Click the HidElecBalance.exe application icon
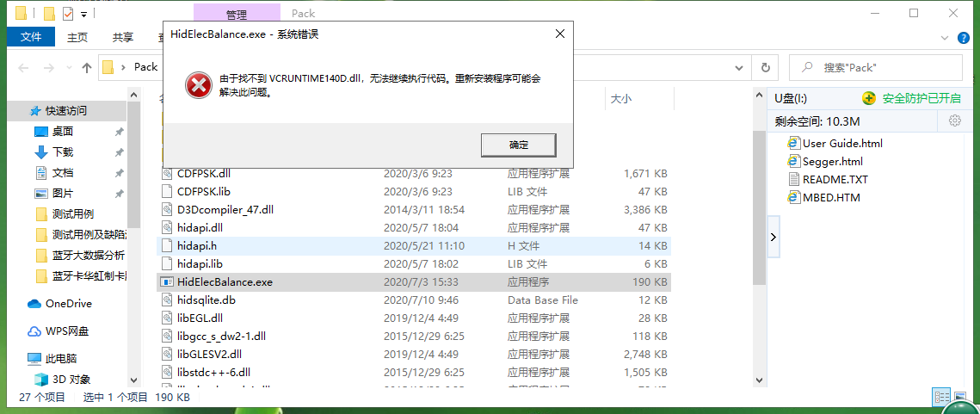980x414 pixels. 166,282
